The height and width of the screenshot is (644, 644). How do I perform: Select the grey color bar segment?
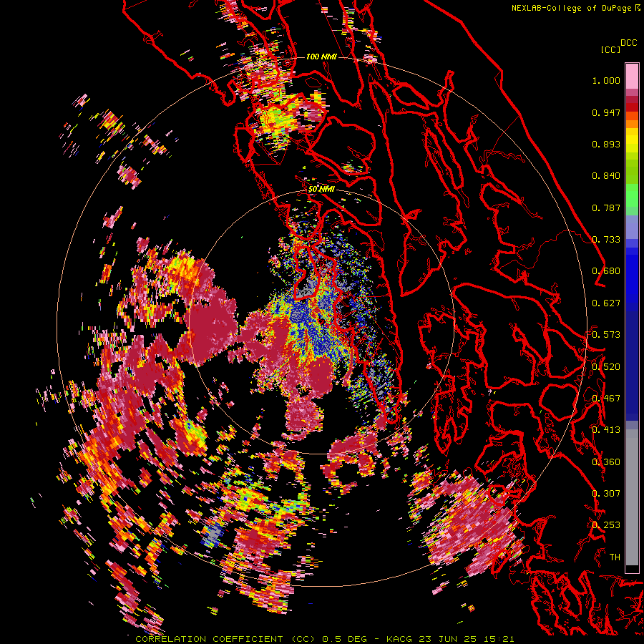click(x=632, y=497)
